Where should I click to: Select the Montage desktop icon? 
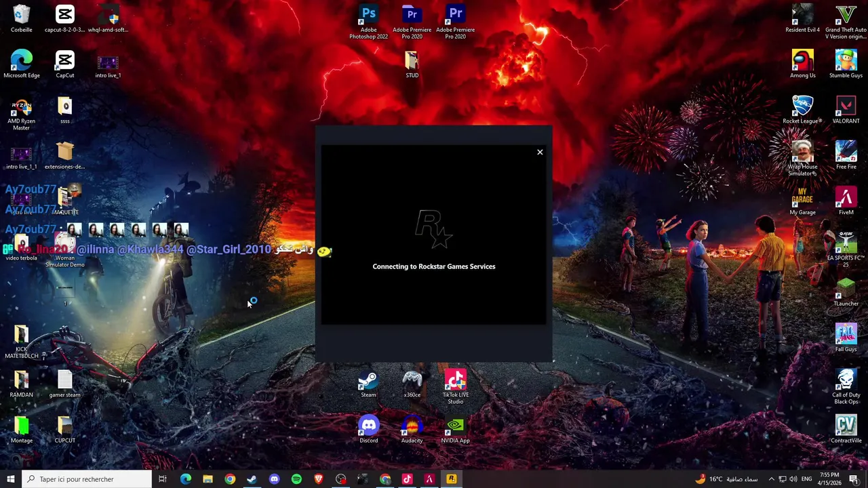tap(21, 430)
